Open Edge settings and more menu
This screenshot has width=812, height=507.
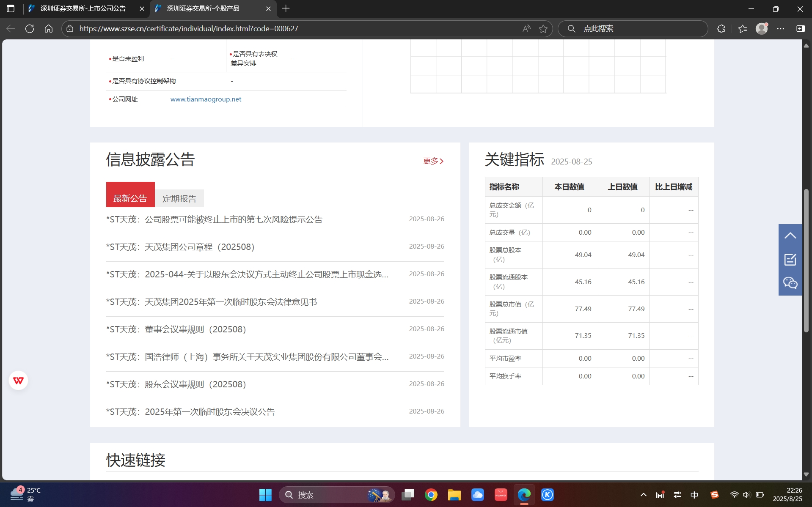(x=781, y=29)
